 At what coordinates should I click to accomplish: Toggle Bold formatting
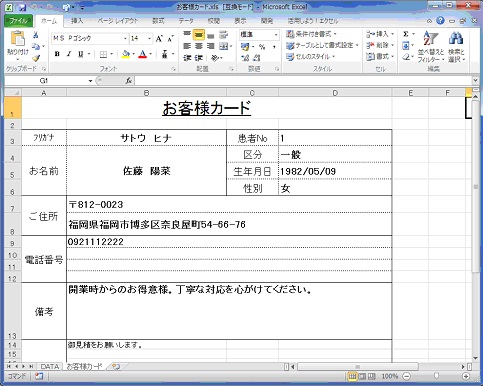click(x=57, y=54)
